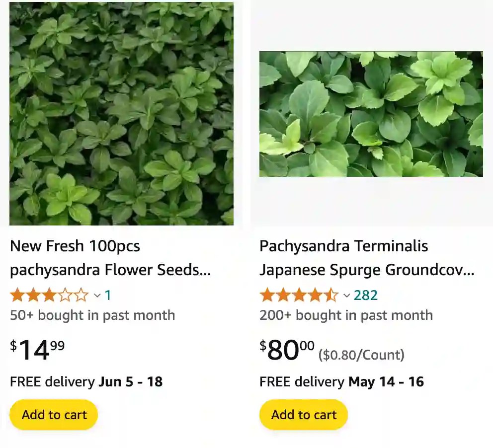
Task: Expand the ratings dropdown beside the seeds stars
Action: [x=96, y=295]
